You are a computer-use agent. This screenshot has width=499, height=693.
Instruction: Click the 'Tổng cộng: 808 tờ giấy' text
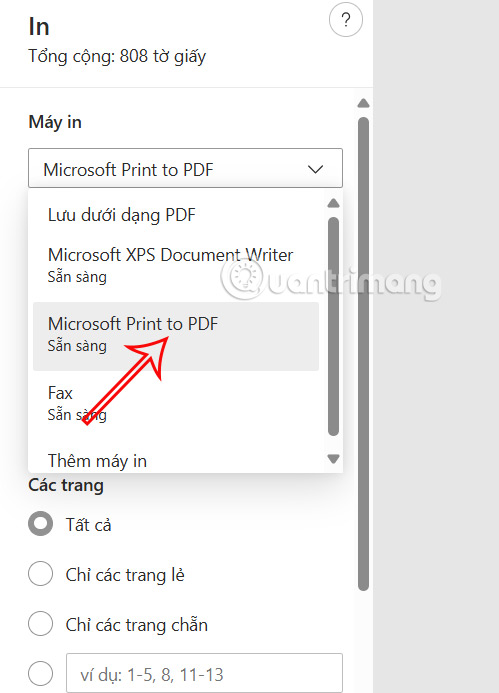pyautogui.click(x=117, y=57)
